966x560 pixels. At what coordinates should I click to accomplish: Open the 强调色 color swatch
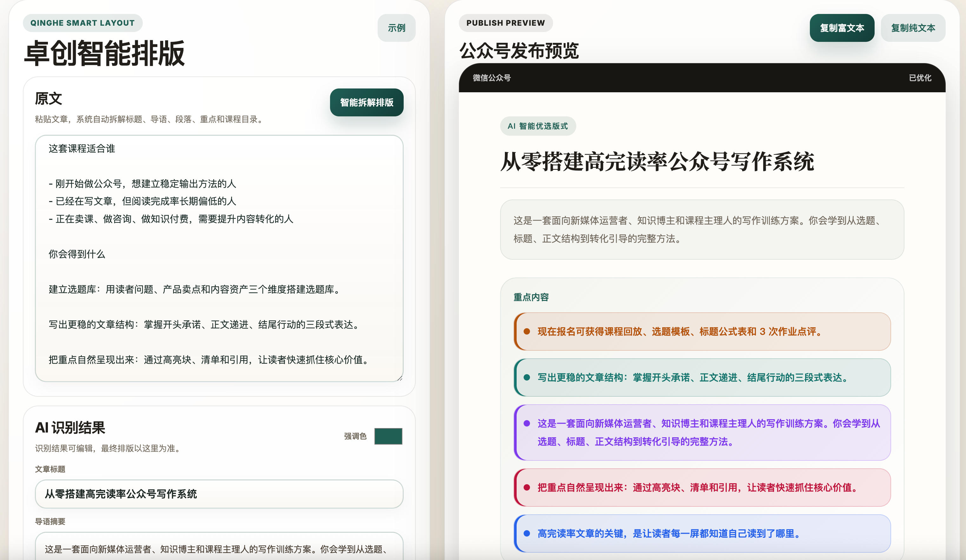[x=388, y=436]
